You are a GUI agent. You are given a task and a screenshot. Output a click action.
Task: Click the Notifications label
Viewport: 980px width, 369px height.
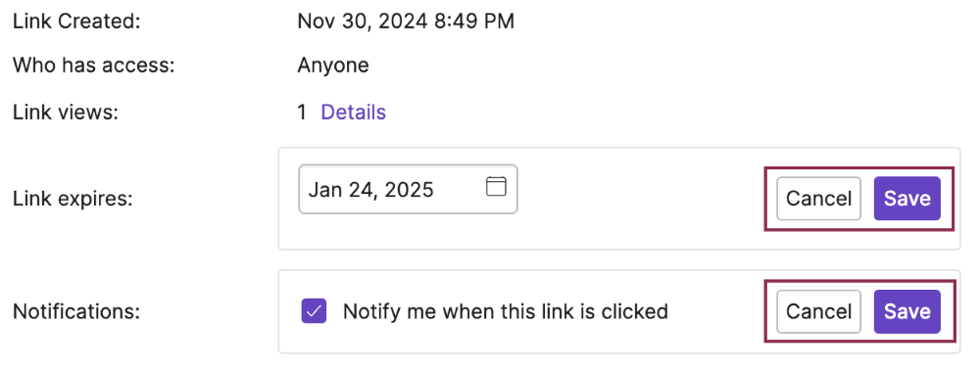[76, 311]
